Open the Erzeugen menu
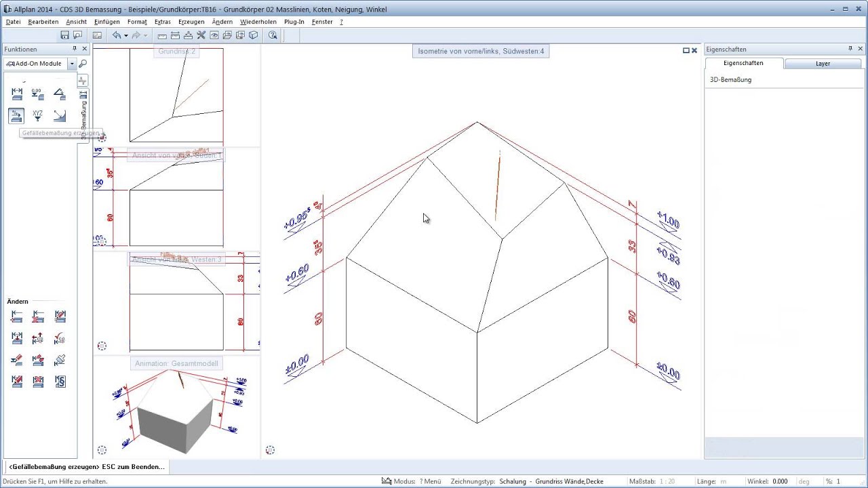Image resolution: width=868 pixels, height=488 pixels. tap(191, 22)
